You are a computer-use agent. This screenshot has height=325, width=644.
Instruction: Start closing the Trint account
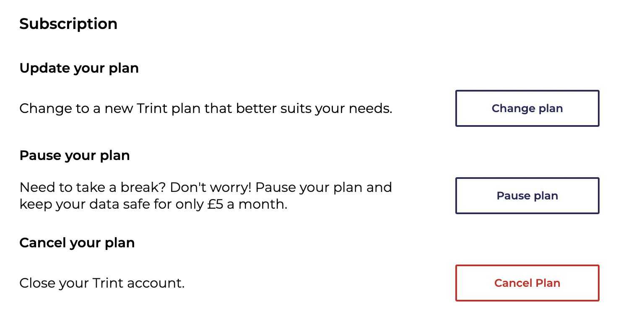click(x=527, y=283)
